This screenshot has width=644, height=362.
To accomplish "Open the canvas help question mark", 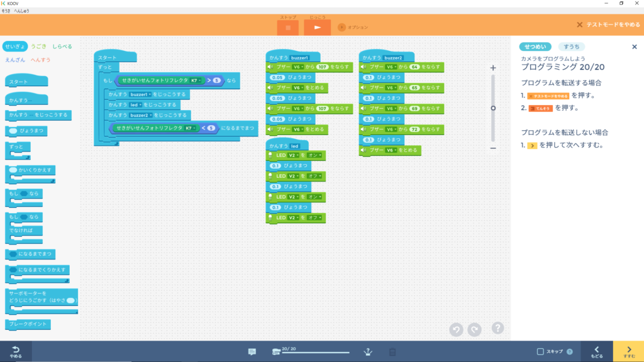I will 497,328.
